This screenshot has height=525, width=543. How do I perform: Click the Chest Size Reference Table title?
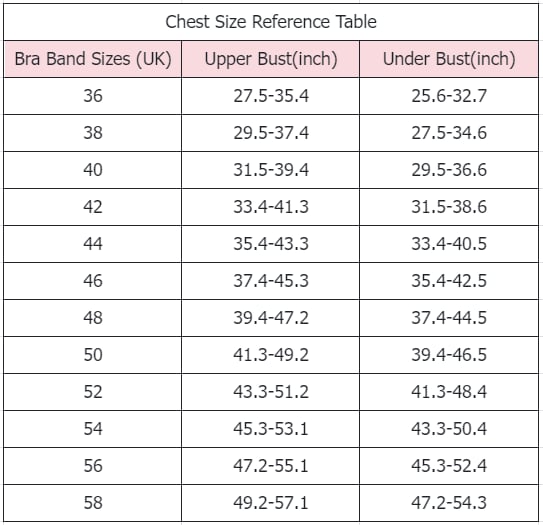pyautogui.click(x=271, y=22)
